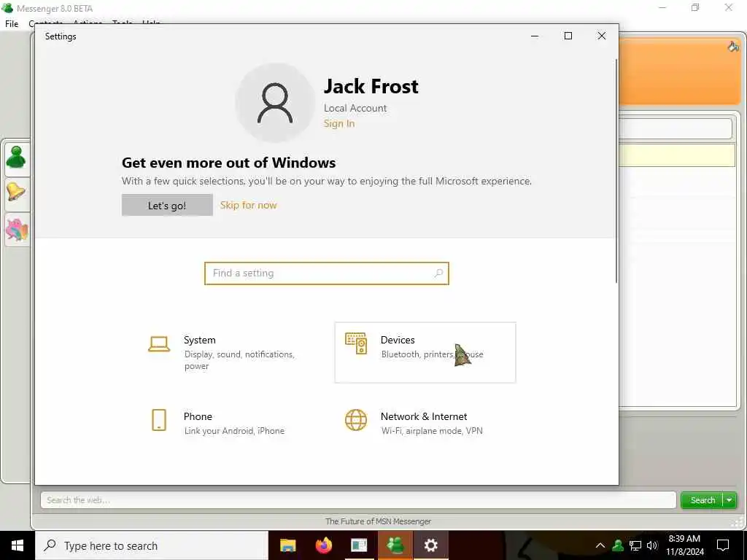Open File Explorer from the taskbar
The height and width of the screenshot is (560, 747).
coord(287,545)
